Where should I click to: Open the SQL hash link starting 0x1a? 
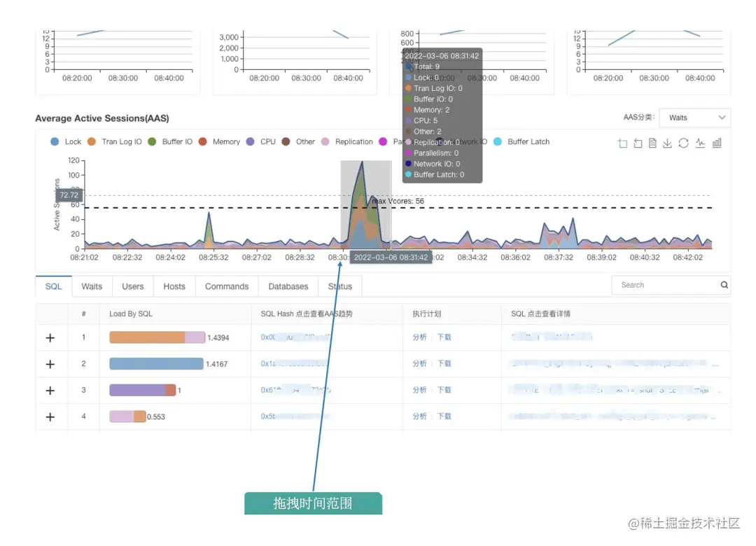click(x=295, y=364)
